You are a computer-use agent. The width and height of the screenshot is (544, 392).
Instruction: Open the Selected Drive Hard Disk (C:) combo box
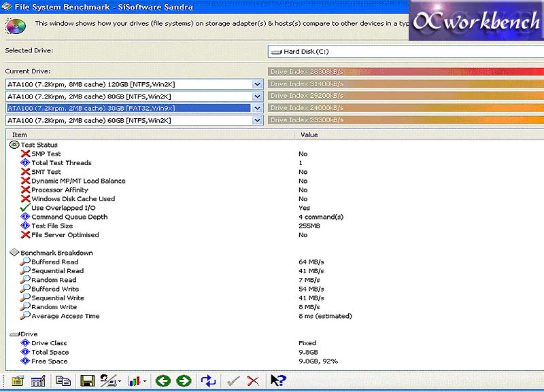coord(405,52)
